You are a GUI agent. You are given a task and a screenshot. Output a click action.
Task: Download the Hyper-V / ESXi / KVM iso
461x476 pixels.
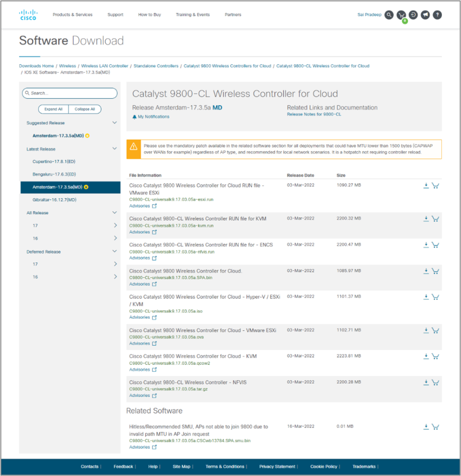[426, 297]
